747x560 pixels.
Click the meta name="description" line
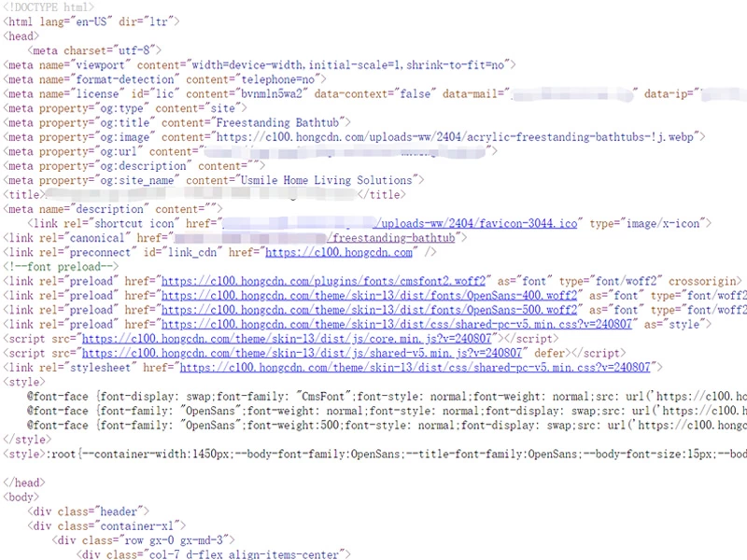coord(112,209)
